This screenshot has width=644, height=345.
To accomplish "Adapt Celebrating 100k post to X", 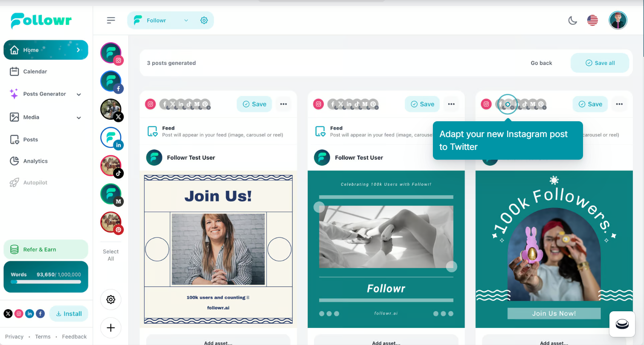I will tap(341, 104).
